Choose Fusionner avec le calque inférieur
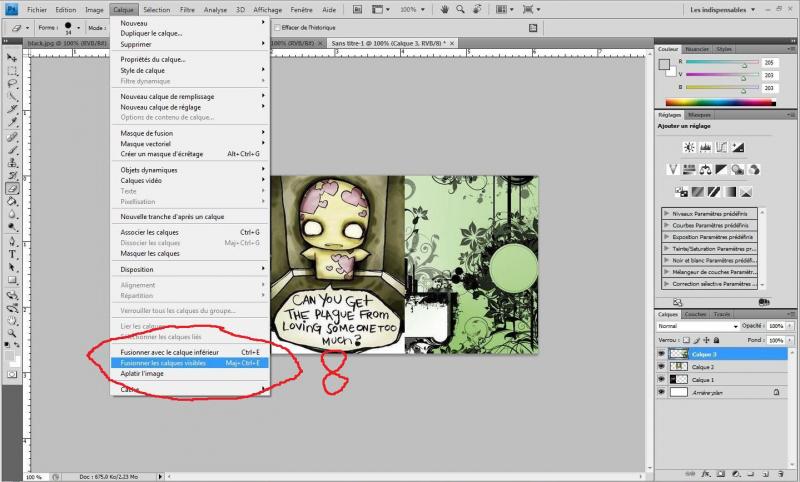This screenshot has width=800, height=482. click(x=190, y=352)
